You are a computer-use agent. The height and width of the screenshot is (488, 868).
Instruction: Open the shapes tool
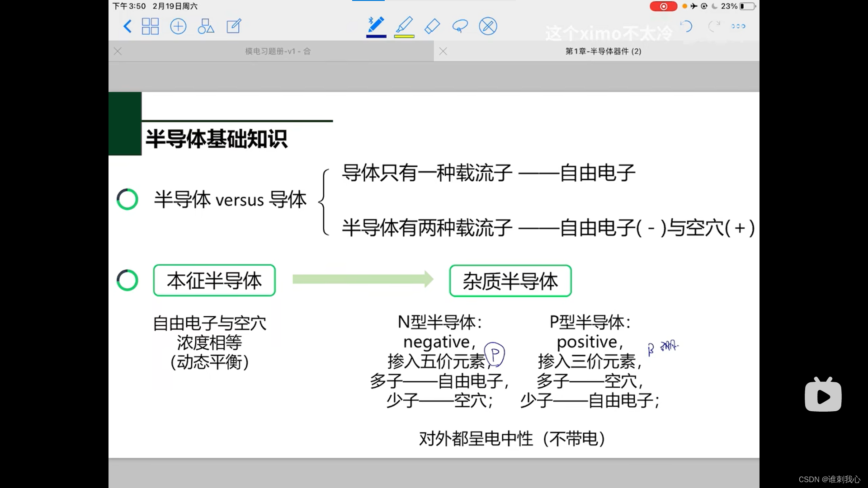(x=206, y=26)
